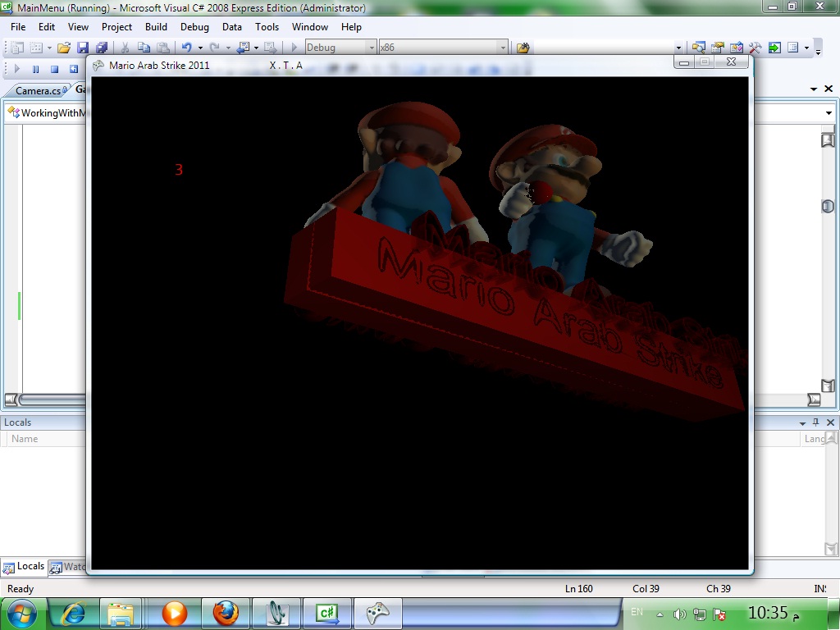
Task: Open the Project menu
Action: coord(116,27)
